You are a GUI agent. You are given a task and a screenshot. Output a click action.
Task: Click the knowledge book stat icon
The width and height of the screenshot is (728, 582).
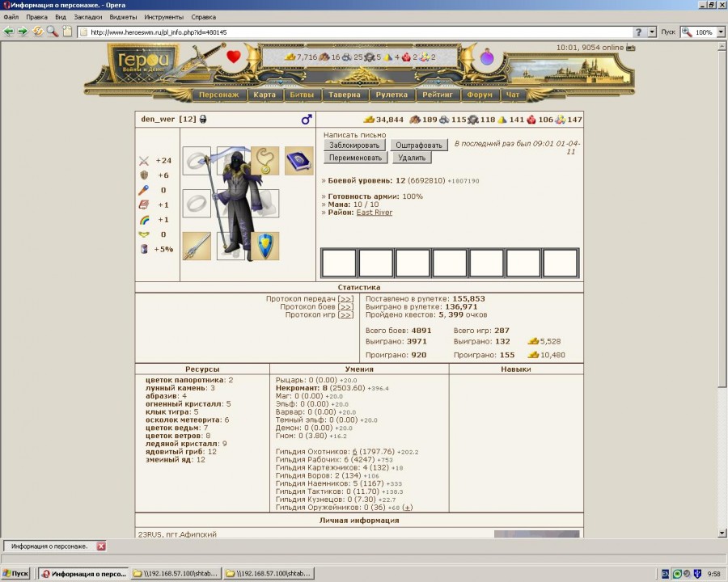pyautogui.click(x=144, y=205)
